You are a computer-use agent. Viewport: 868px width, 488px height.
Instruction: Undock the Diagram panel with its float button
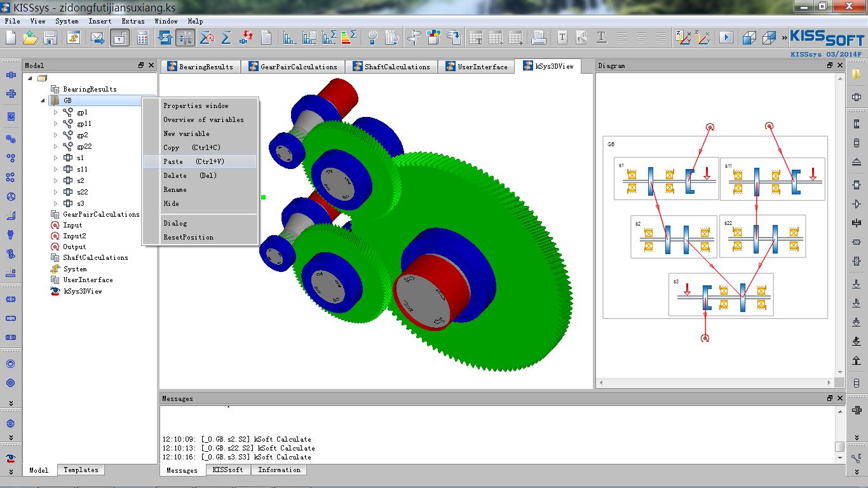click(830, 65)
